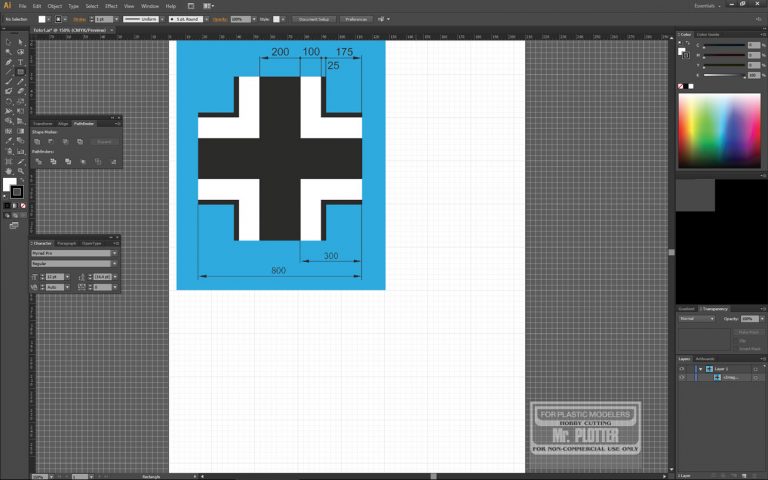This screenshot has width=768, height=480.
Task: Click the document tab title
Action: (x=69, y=30)
